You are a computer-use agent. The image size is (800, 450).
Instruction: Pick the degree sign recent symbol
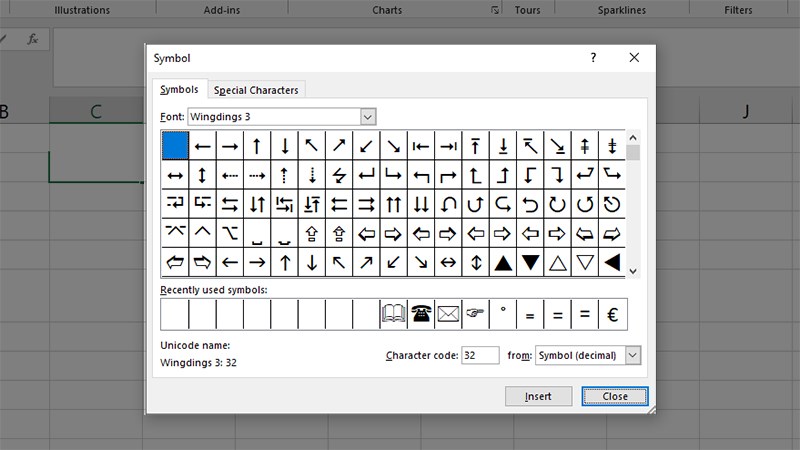coord(503,314)
